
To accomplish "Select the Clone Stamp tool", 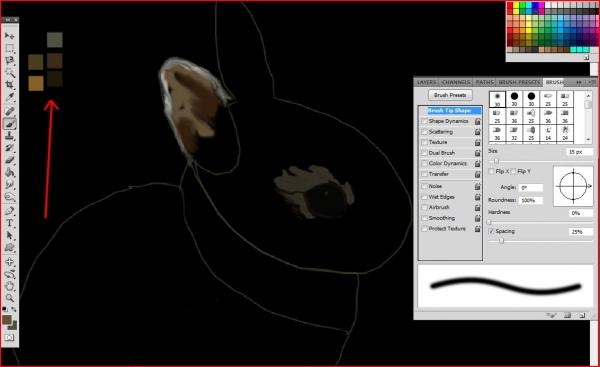I will click(x=10, y=135).
